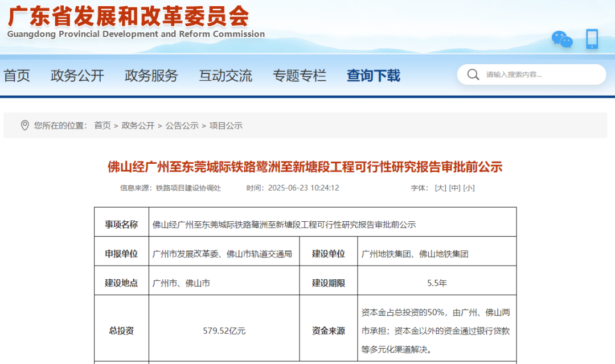Open the mobile phone version icon
The height and width of the screenshot is (364, 615).
(592, 39)
